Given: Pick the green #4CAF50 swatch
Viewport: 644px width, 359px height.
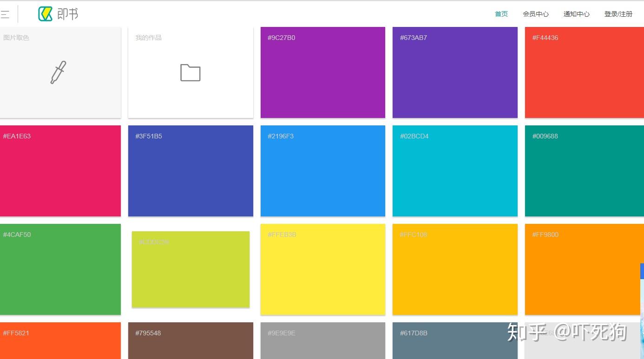Looking at the screenshot, I should 60,269.
